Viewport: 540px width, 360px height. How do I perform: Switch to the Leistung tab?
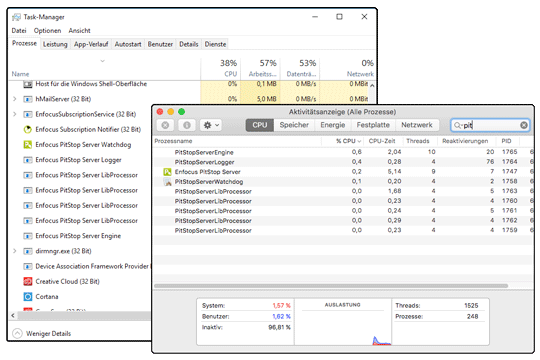click(55, 44)
